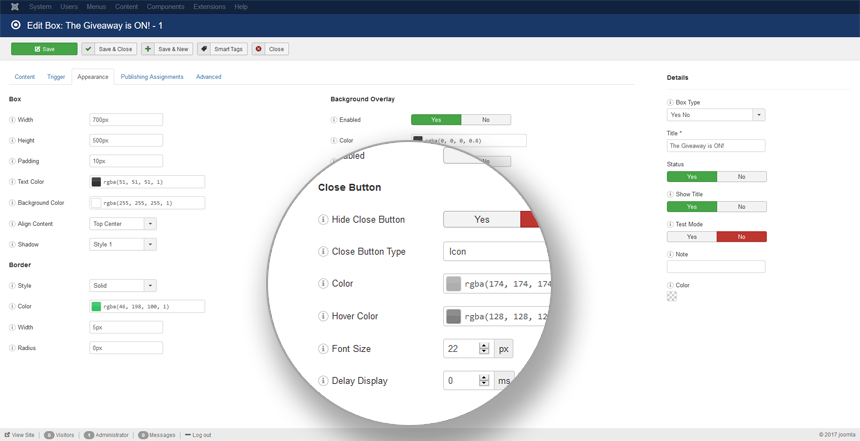Click info icon next to Hover Color
The width and height of the screenshot is (860, 441).
point(323,316)
